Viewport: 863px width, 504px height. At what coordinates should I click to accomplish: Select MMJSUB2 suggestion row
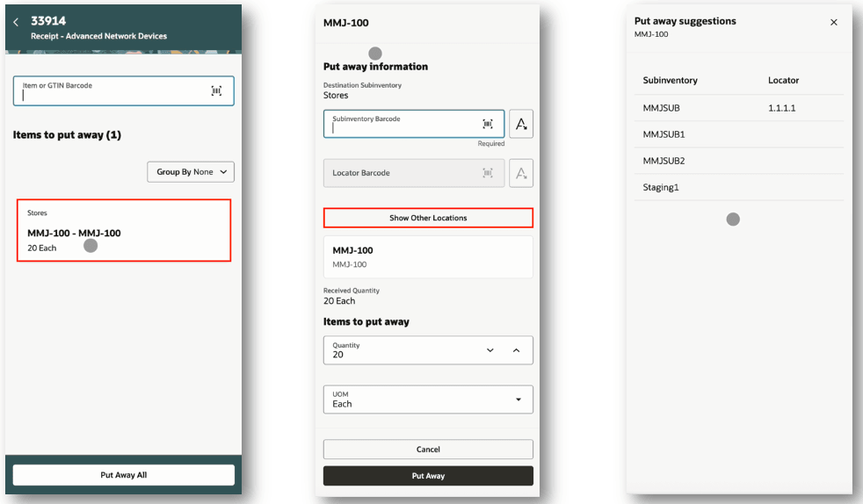pyautogui.click(x=738, y=161)
